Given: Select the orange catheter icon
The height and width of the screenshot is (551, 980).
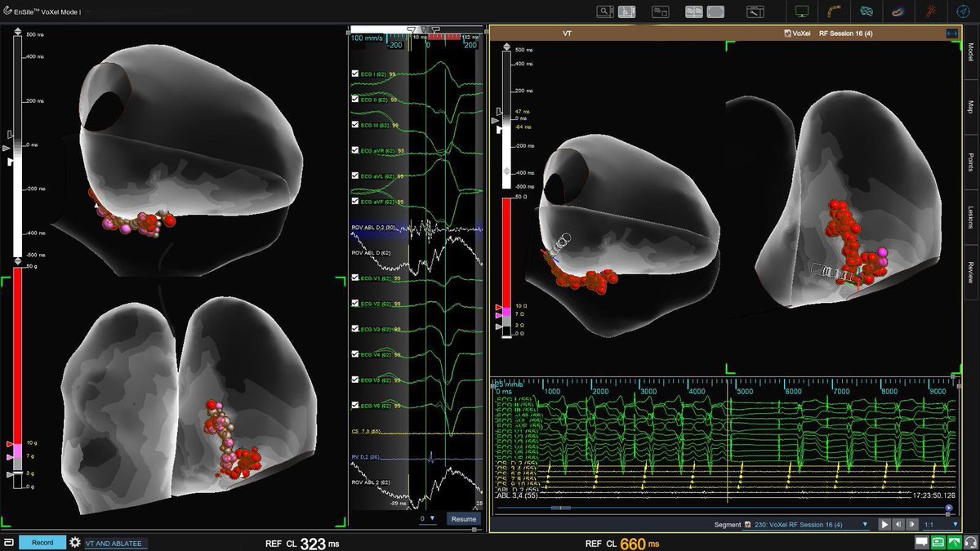Looking at the screenshot, I should (x=835, y=11).
